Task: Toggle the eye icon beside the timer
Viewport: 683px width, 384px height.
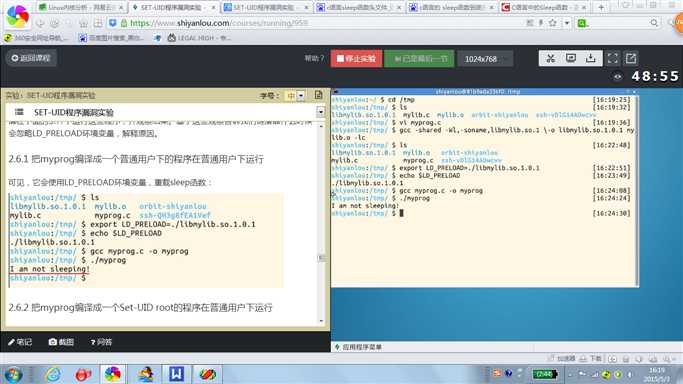Action: (x=618, y=77)
